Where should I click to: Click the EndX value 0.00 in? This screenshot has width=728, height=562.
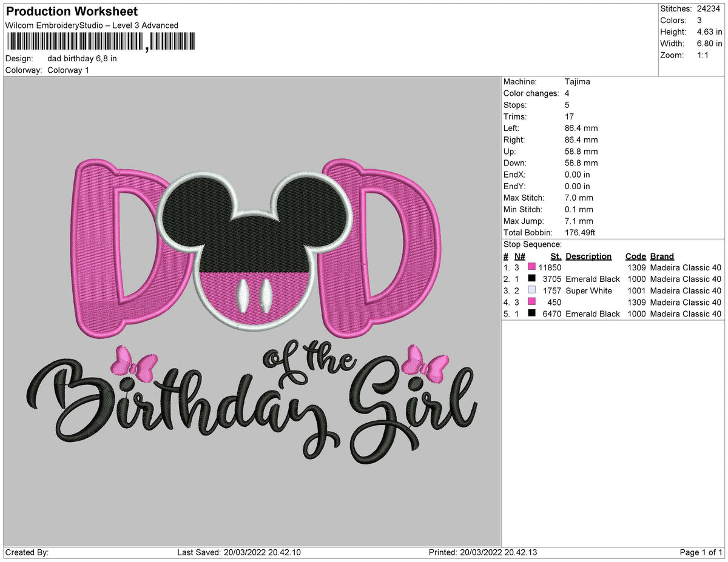point(577,175)
